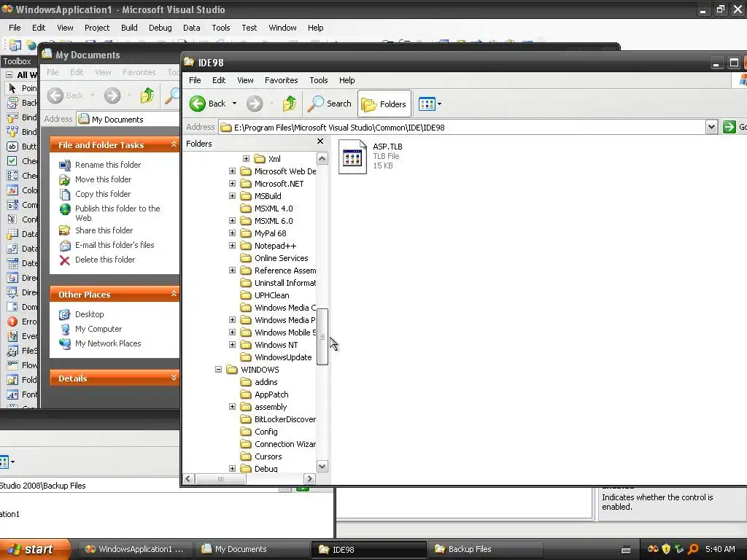747x560 pixels.
Task: Click Publish this folder to the Web
Action: click(117, 213)
